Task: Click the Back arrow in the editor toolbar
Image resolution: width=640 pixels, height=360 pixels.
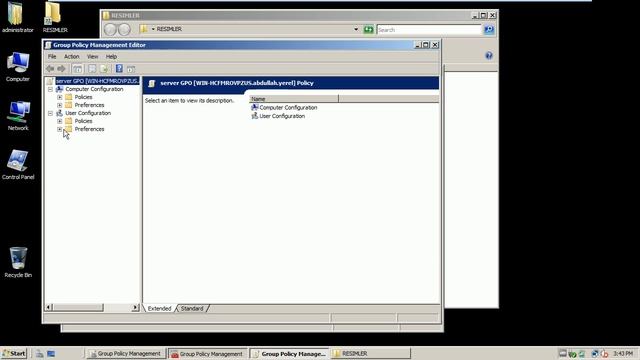Action: coord(50,69)
